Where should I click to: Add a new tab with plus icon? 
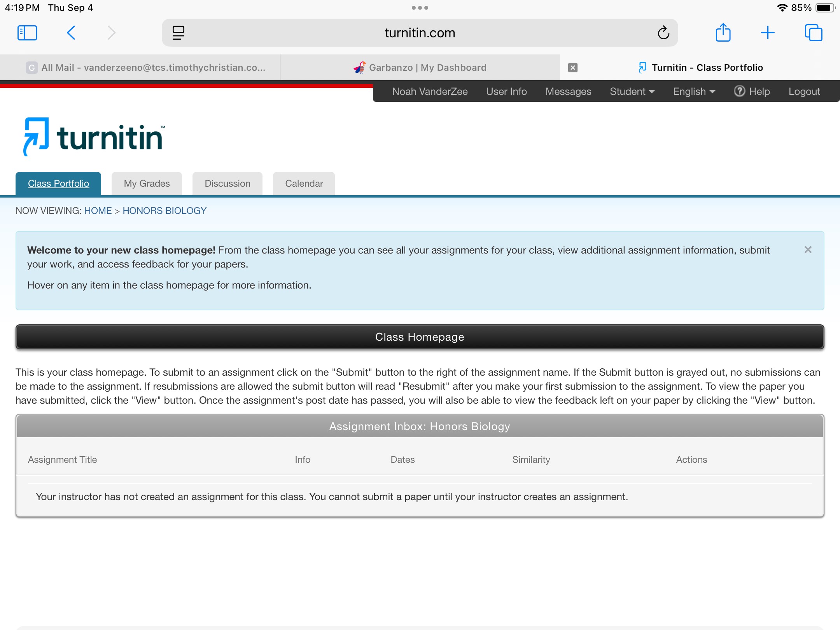click(x=768, y=33)
